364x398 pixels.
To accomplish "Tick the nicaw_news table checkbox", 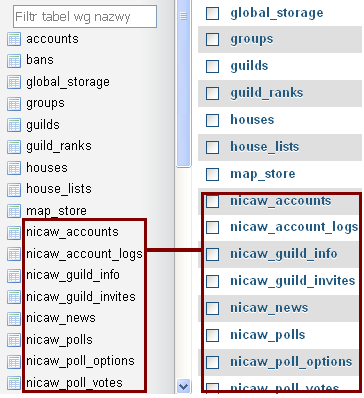I will pyautogui.click(x=212, y=308).
